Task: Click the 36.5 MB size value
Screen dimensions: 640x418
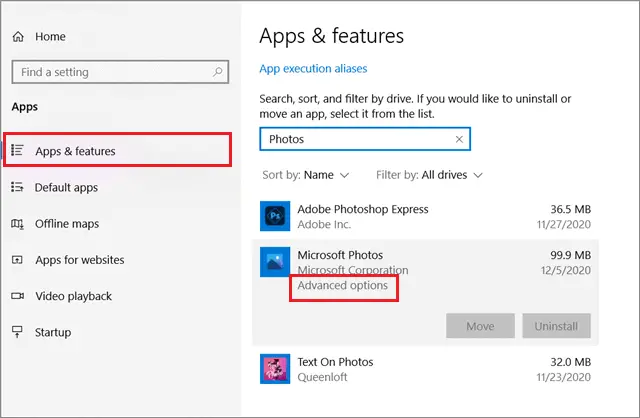Action: point(571,209)
